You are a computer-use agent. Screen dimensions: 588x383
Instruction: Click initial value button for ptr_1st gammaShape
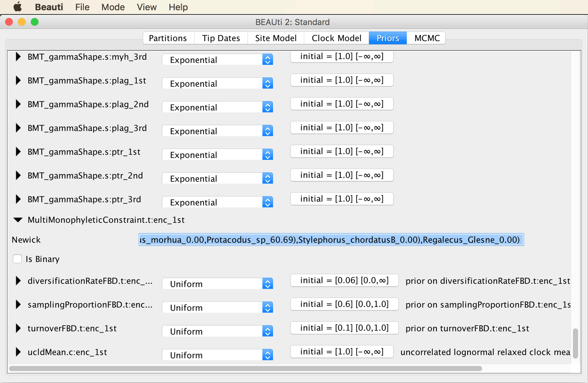(342, 151)
